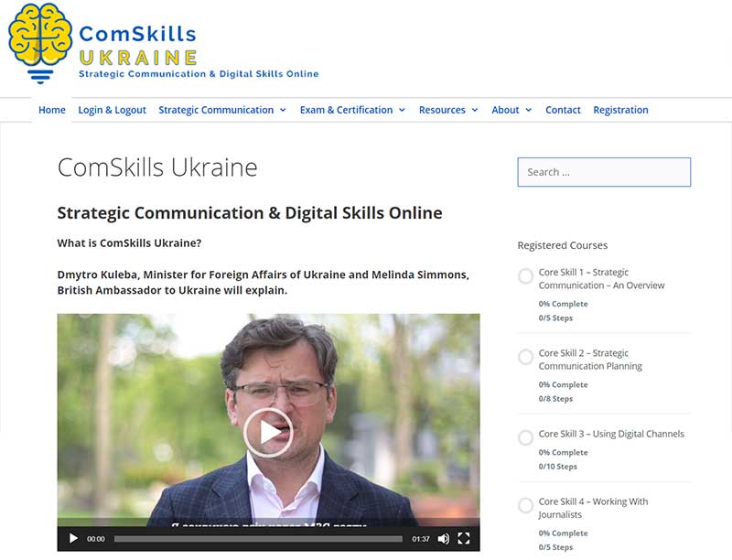Click the Core Skill 1 progress circle
This screenshot has width=732, height=560.
pyautogui.click(x=525, y=276)
